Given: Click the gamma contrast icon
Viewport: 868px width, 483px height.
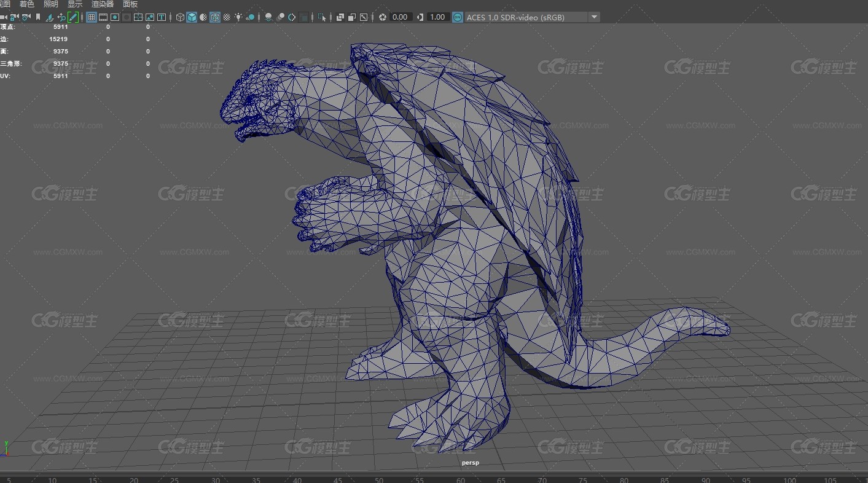Looking at the screenshot, I should coord(420,17).
